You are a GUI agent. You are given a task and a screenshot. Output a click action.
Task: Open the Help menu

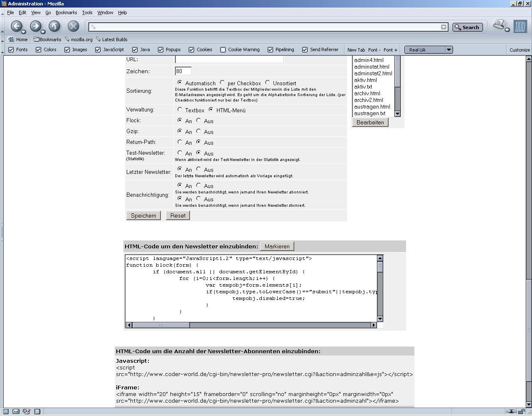pos(123,12)
